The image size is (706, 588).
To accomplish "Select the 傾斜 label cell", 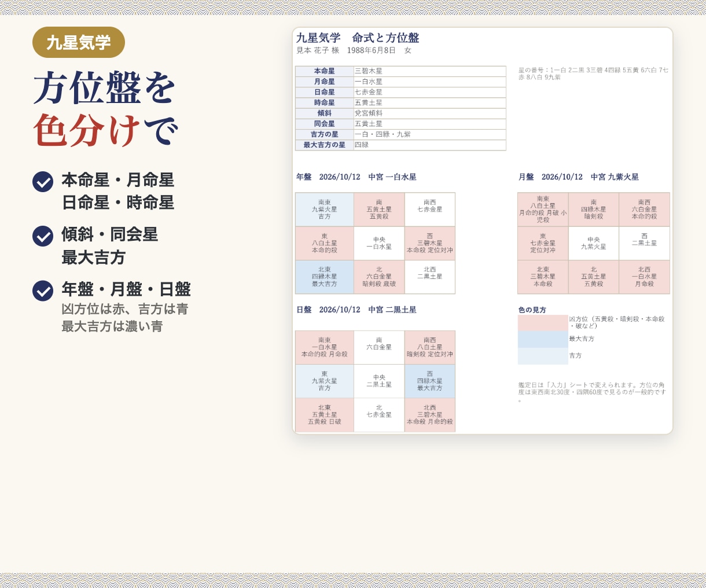I will pyautogui.click(x=325, y=113).
